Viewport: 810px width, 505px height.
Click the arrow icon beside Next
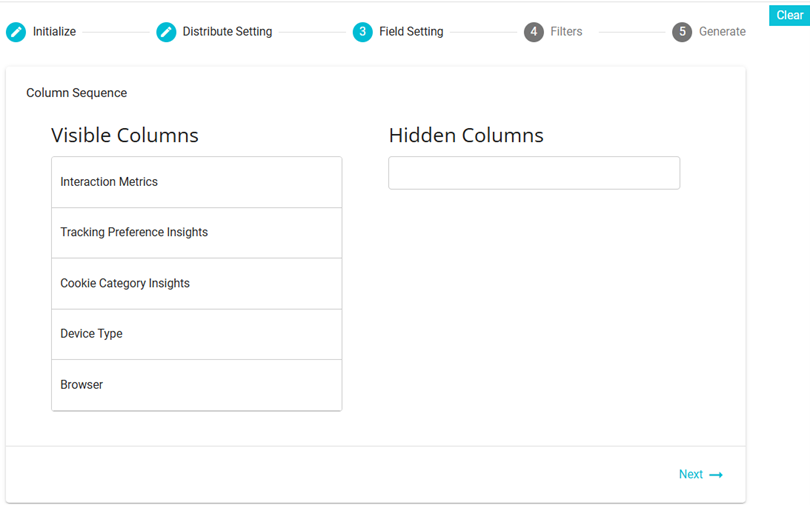(x=716, y=475)
